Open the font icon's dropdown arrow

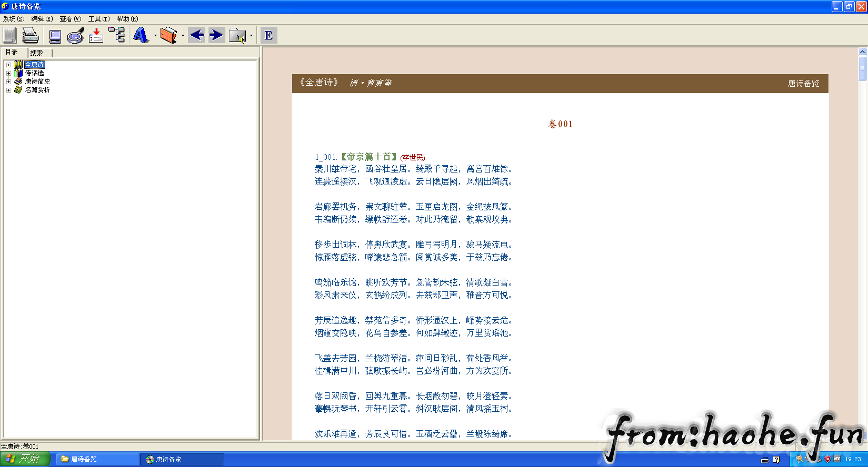pos(155,36)
